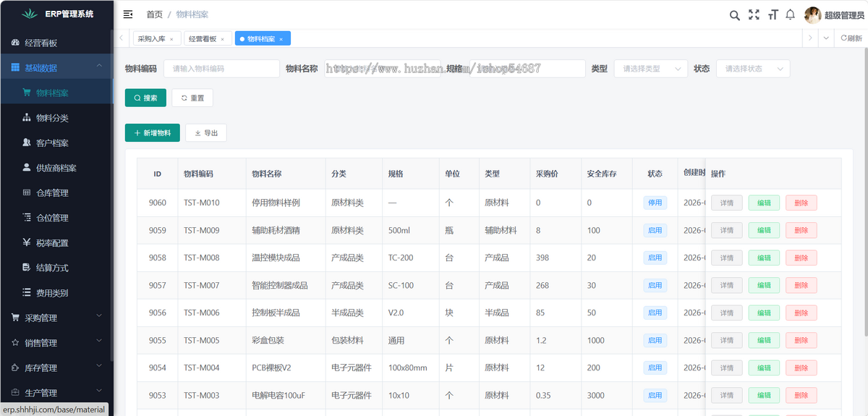
Task: Open the 状态 select dropdown
Action: click(753, 69)
